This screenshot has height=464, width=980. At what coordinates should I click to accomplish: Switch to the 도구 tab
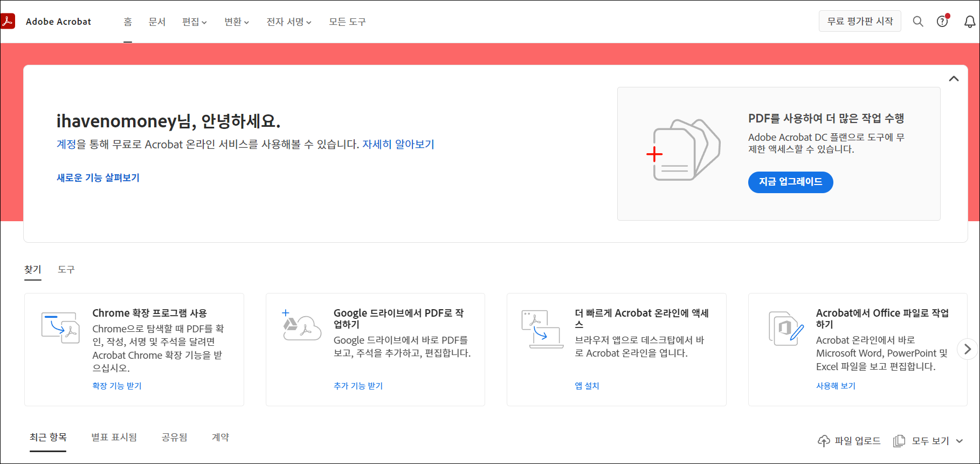pyautogui.click(x=66, y=269)
